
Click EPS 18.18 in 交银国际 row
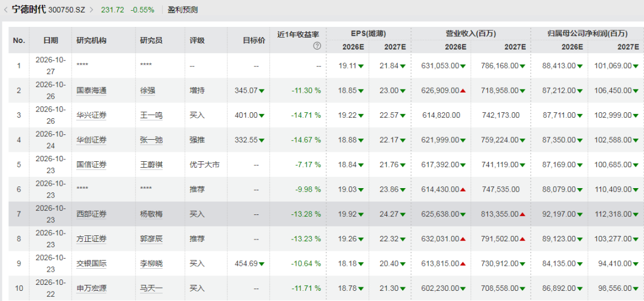pos(348,263)
